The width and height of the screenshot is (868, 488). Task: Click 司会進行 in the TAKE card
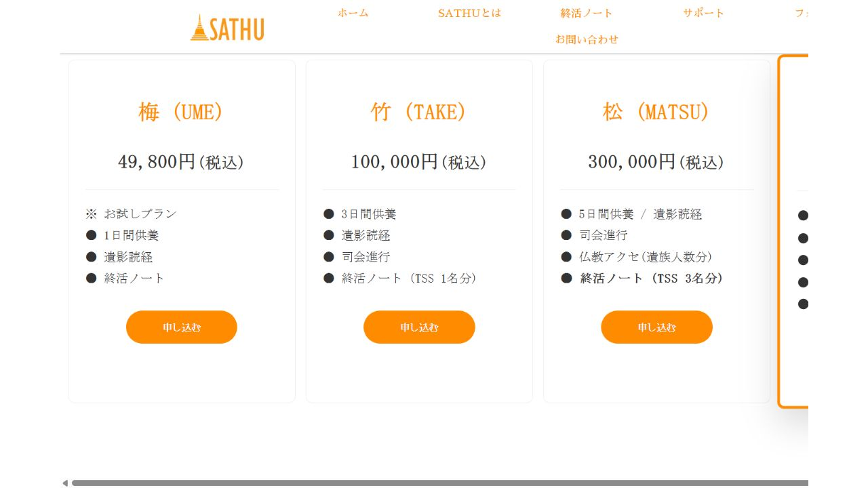pos(357,257)
